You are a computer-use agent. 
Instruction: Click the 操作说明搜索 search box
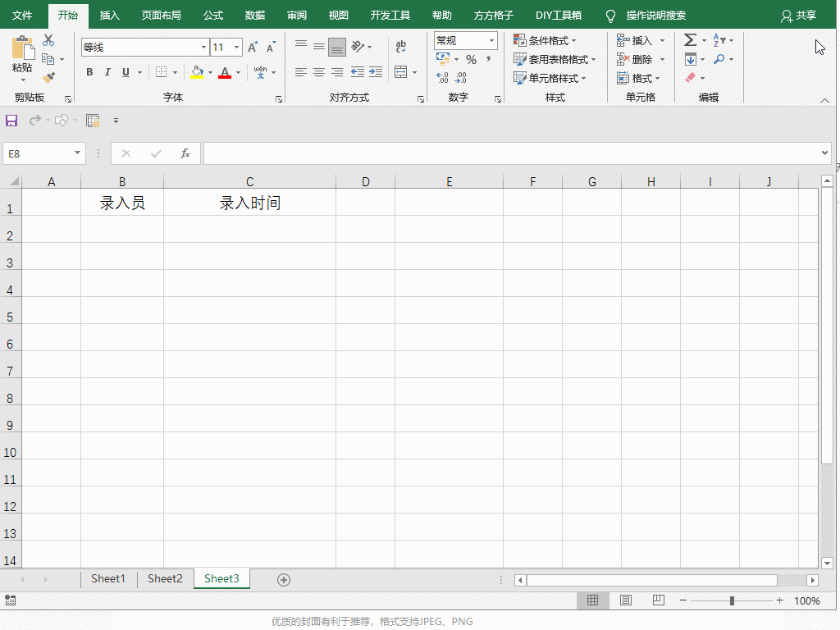point(655,16)
